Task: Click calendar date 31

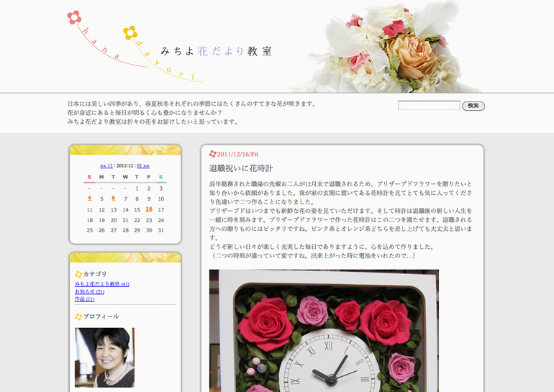Action: click(x=161, y=230)
